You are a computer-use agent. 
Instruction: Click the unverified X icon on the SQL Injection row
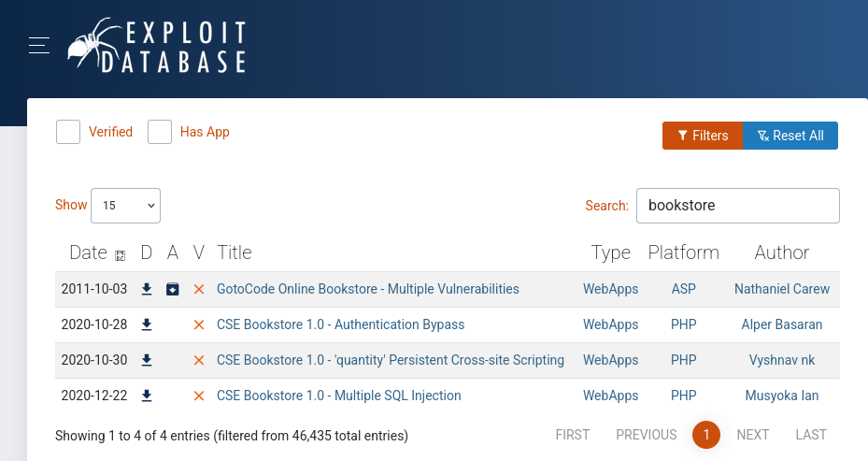coord(199,396)
